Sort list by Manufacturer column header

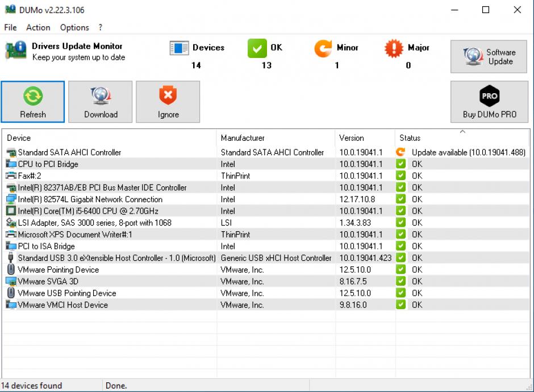[x=276, y=138]
